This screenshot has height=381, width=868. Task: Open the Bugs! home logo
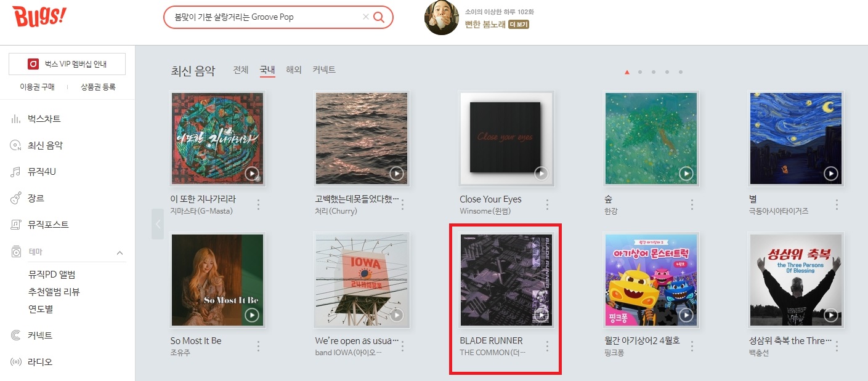(39, 15)
